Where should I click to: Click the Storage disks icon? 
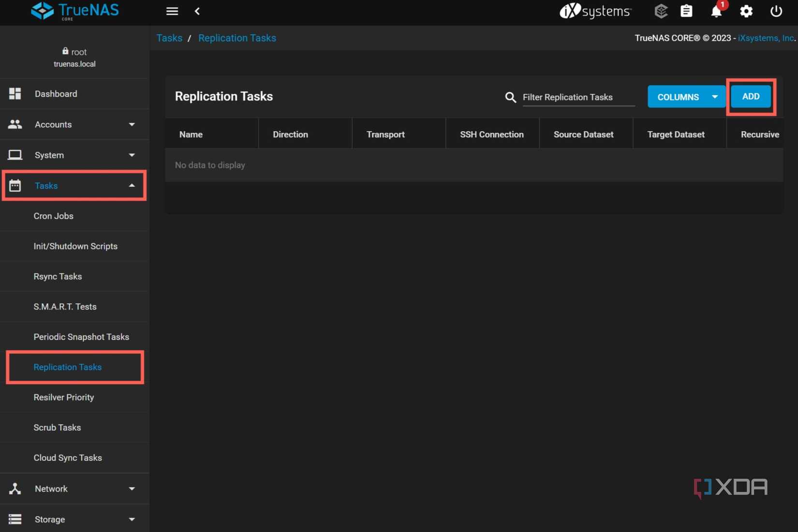(x=15, y=519)
